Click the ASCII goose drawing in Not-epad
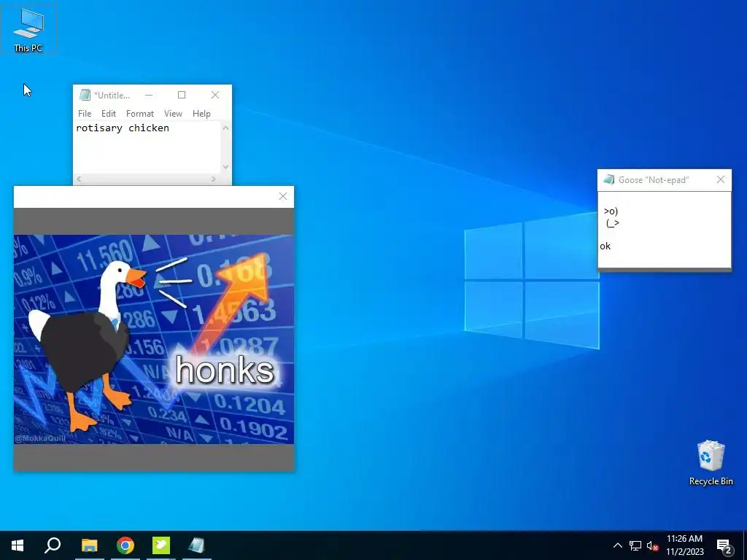The width and height of the screenshot is (747, 560). coord(611,217)
